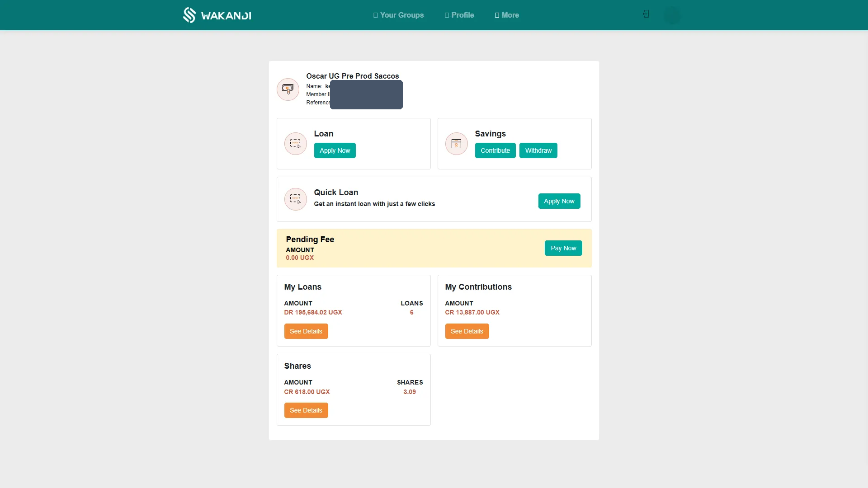Open the user avatar circle
The image size is (868, 488).
point(672,15)
